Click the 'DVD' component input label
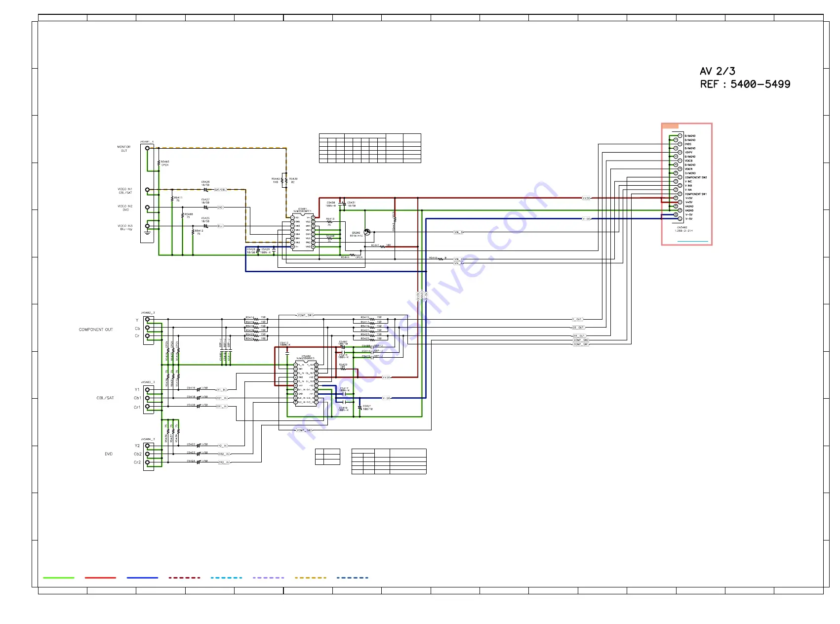The width and height of the screenshot is (840, 624). pos(109,454)
